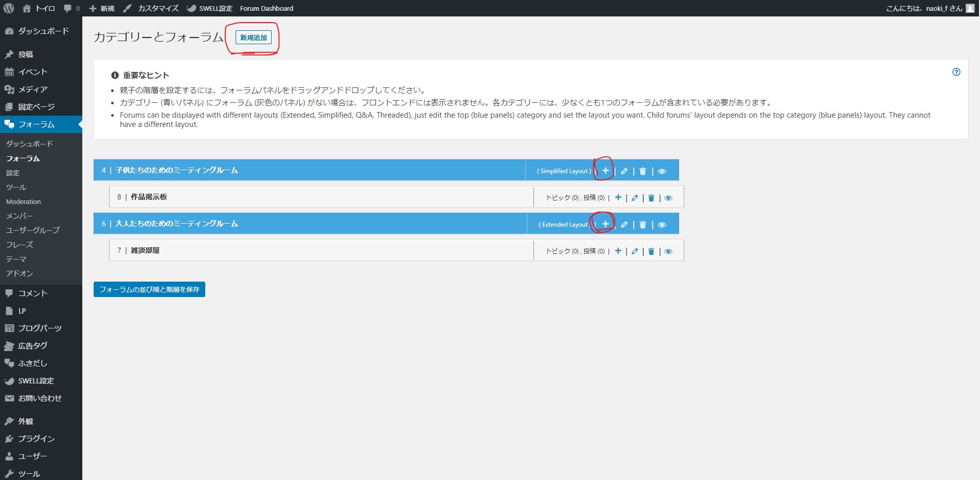Add subforum with plus icon on 作品掲示板
Viewport: 980px width, 480px height.
[618, 197]
